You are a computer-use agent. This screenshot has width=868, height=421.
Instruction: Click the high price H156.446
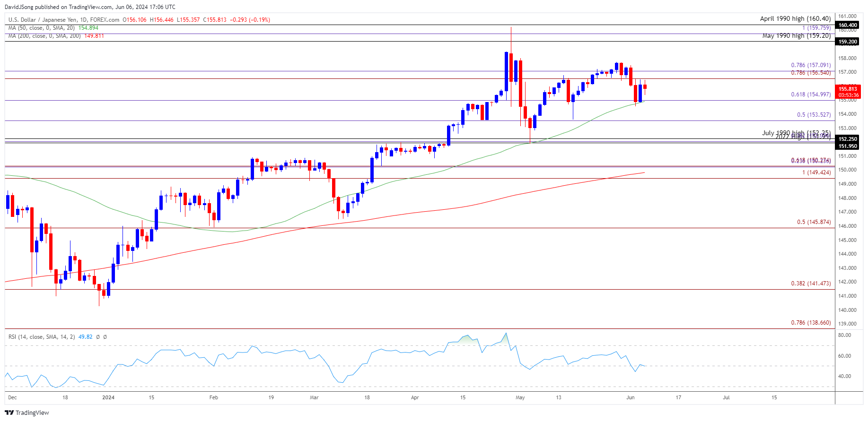tap(162, 20)
